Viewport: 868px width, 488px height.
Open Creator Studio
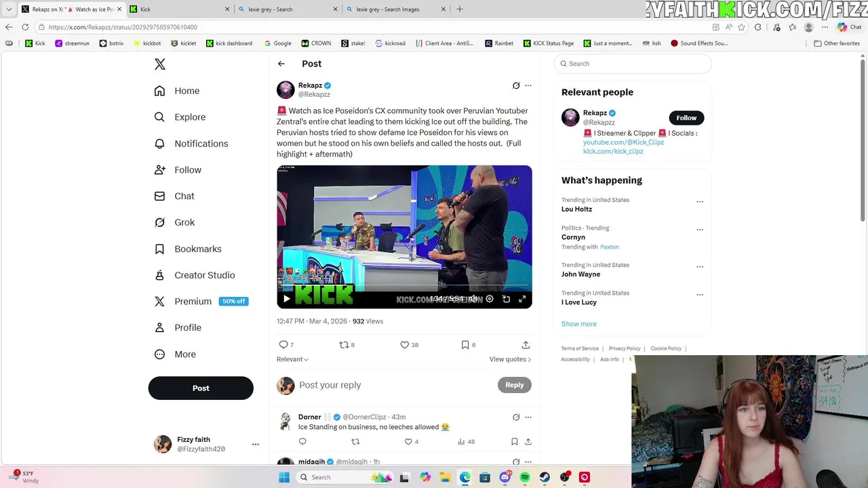(x=194, y=275)
